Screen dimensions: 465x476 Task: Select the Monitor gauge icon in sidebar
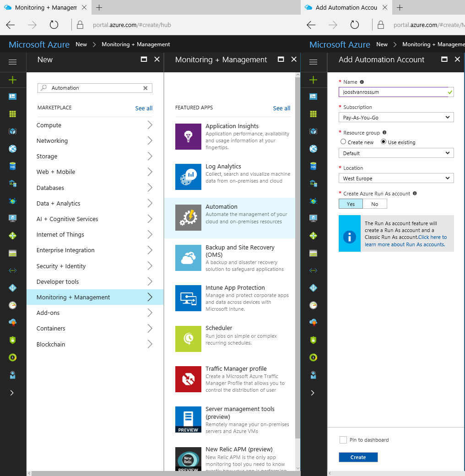pyautogui.click(x=12, y=305)
